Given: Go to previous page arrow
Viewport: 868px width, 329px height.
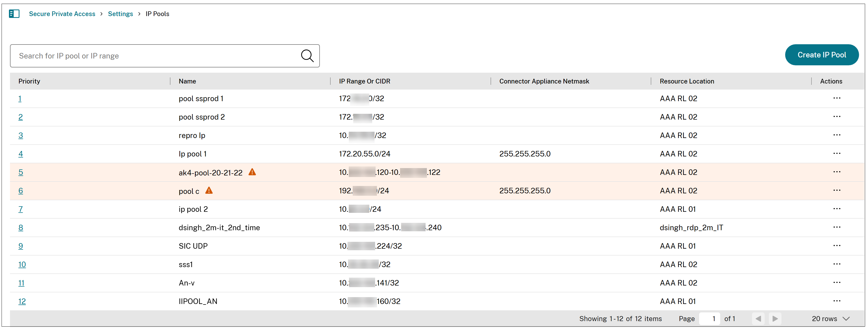Looking at the screenshot, I should point(758,318).
